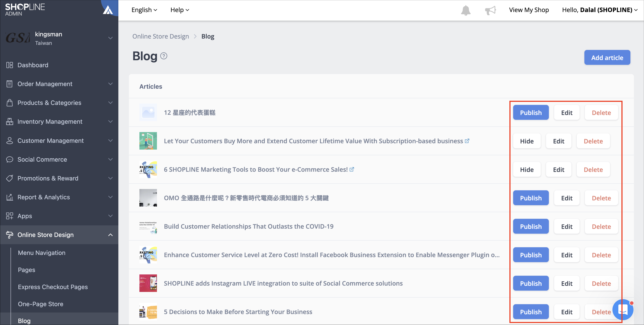Screen dimensions: 644x325
Task: Open thumbnail of 12 星座的代表蛋糕 article
Action: tap(148, 112)
